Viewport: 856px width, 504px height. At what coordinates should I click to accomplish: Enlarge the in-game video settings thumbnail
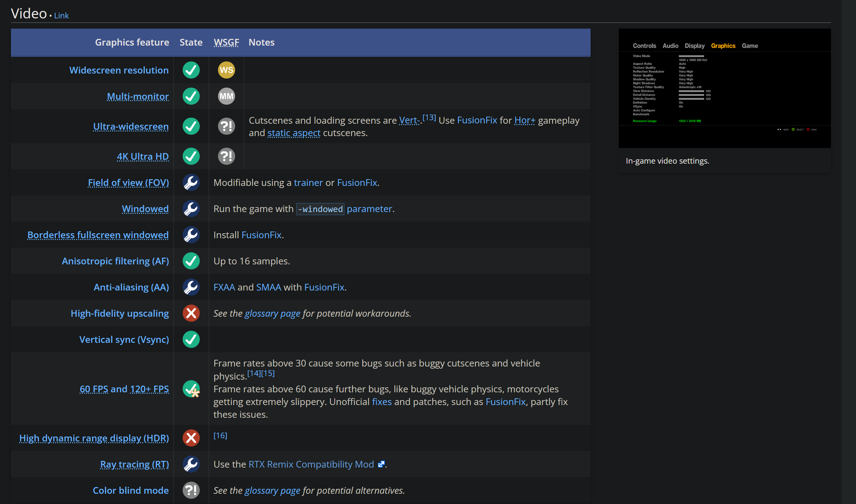click(x=725, y=88)
